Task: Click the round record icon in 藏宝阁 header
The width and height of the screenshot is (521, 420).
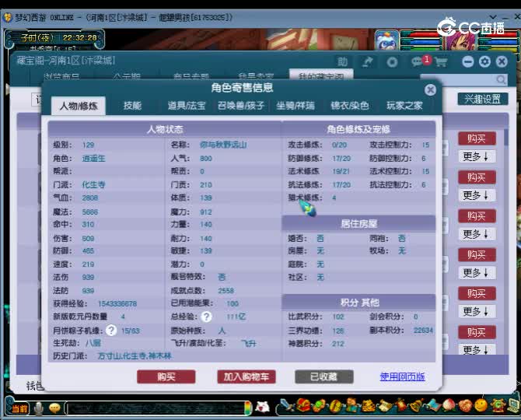Action: click(x=392, y=62)
